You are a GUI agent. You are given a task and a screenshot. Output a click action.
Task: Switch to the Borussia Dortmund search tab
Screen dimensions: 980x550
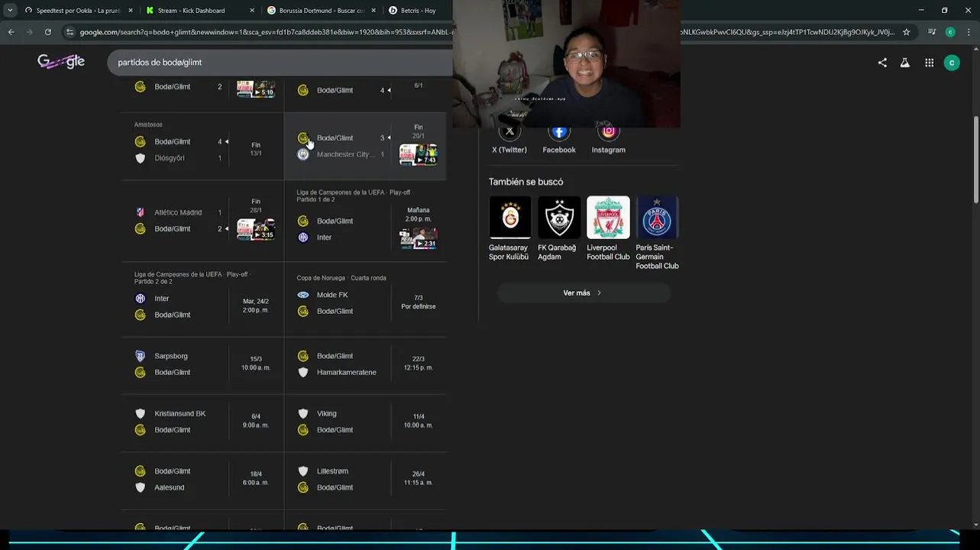320,11
